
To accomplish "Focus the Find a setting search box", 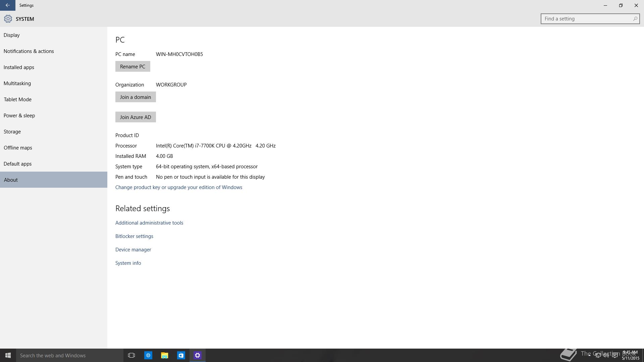I will pos(590,19).
